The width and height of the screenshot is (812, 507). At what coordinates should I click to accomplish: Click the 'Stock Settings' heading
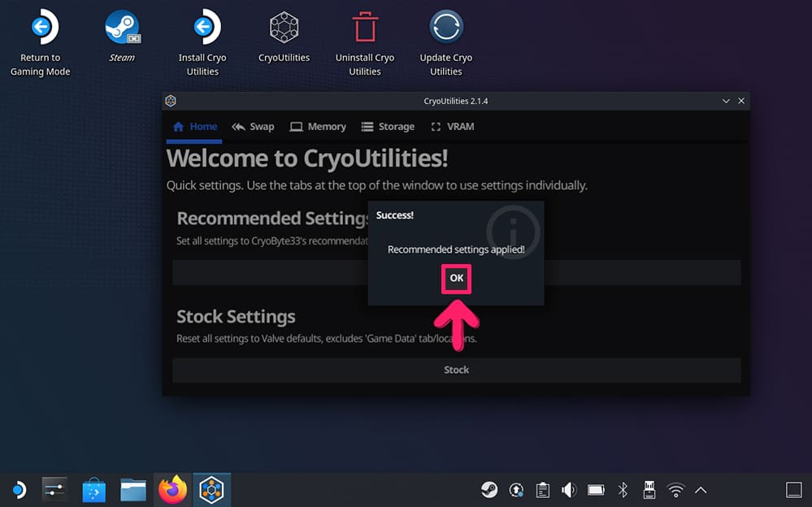click(x=237, y=316)
